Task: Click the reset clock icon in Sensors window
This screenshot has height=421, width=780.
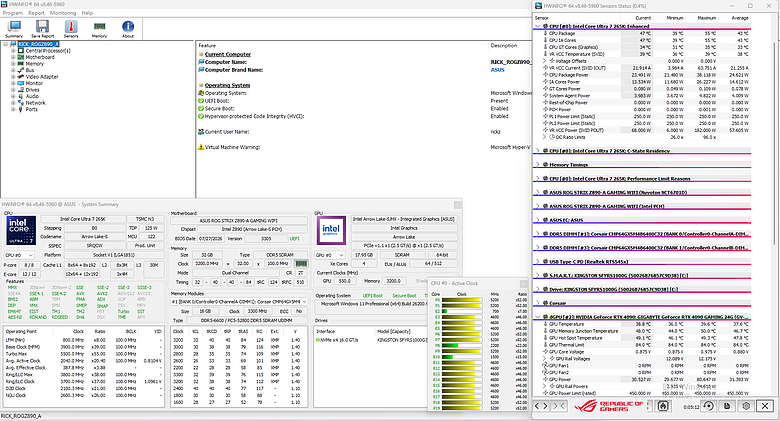Action: tap(708, 406)
